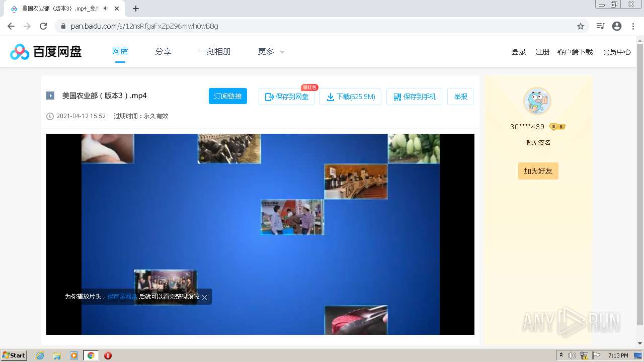Go forward in browser history
This screenshot has width=644, height=362.
pyautogui.click(x=27, y=26)
